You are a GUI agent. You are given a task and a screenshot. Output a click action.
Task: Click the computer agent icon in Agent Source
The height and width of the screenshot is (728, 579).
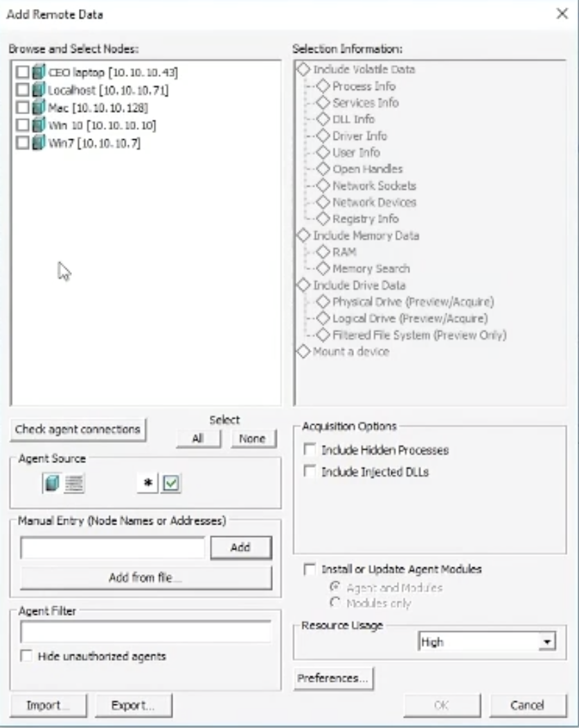pos(52,484)
